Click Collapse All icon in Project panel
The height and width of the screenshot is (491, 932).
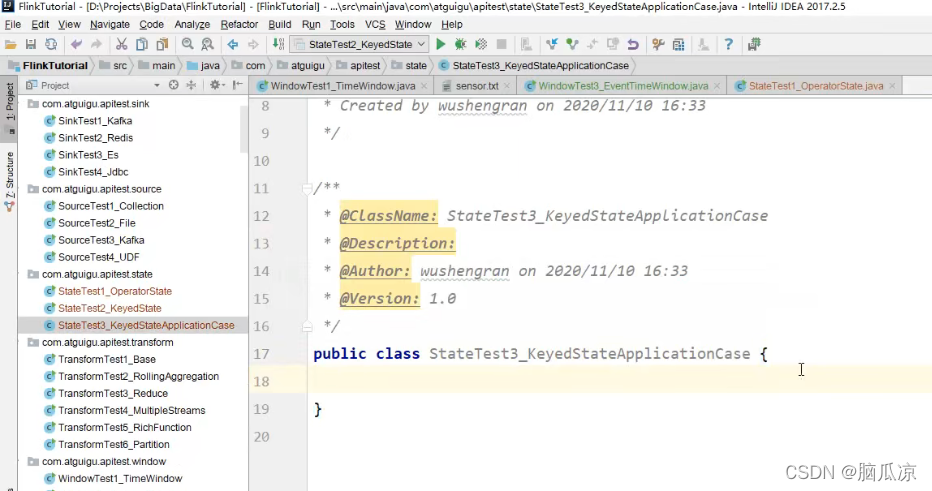191,85
